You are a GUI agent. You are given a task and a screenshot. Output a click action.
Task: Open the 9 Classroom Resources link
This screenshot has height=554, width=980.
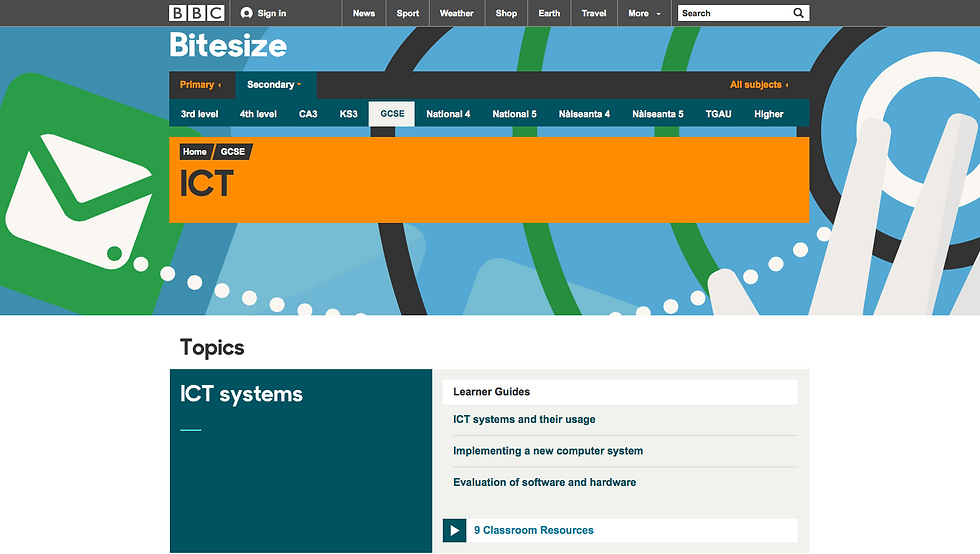pos(534,530)
